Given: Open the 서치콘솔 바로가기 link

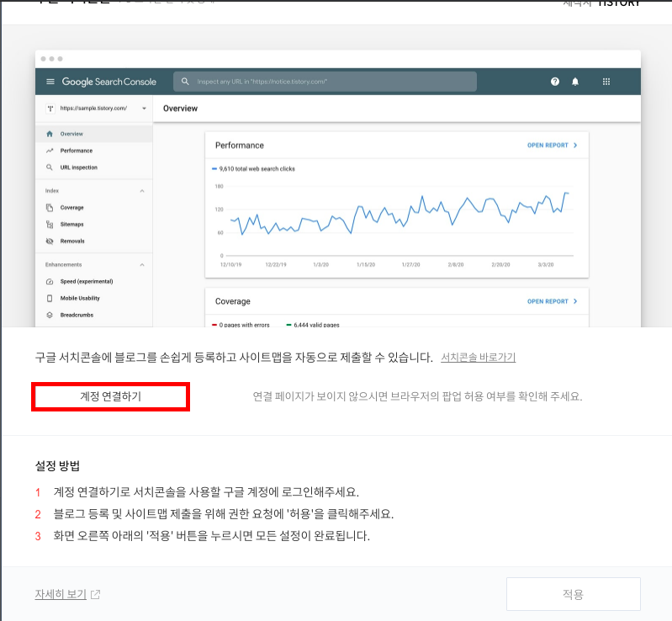Looking at the screenshot, I should (x=479, y=358).
